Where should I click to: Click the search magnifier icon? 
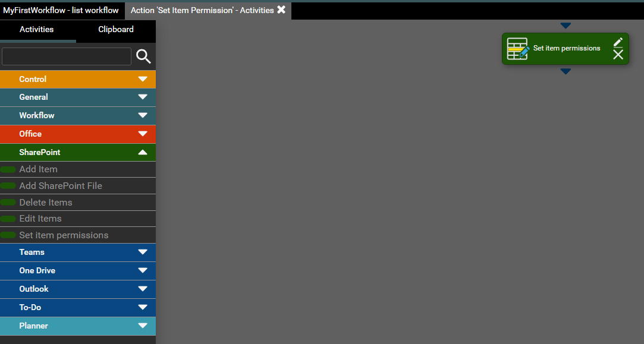(x=143, y=56)
